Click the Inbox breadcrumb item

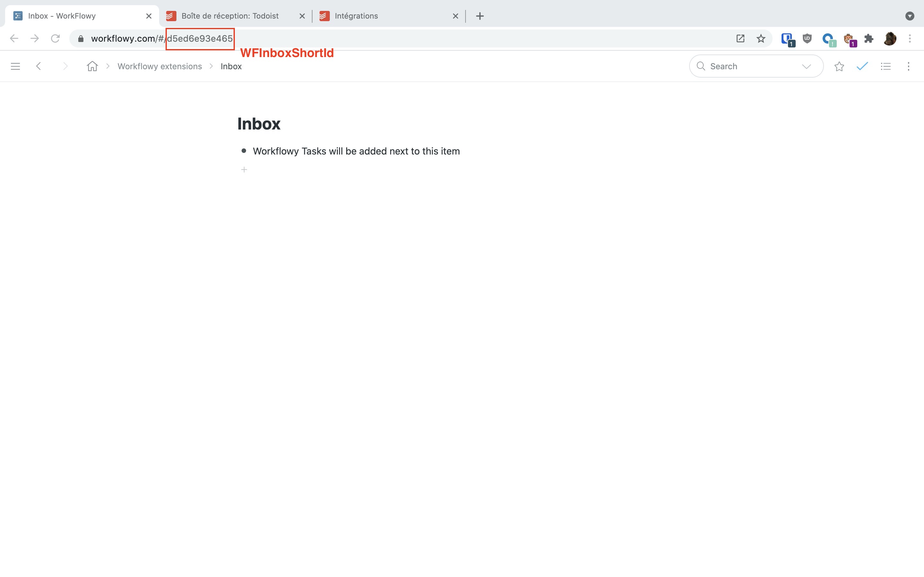pos(231,66)
